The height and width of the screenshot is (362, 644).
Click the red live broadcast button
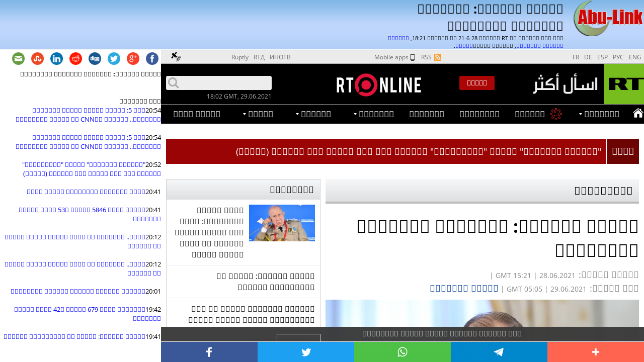477,83
